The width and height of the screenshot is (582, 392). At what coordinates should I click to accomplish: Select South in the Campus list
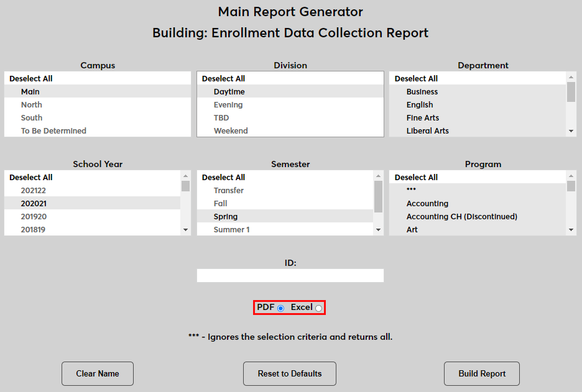[x=98, y=117]
